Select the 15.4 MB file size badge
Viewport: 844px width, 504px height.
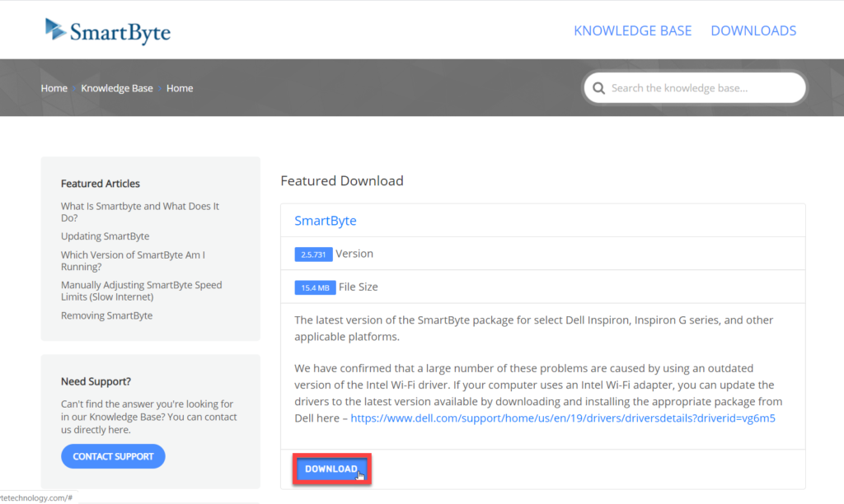(x=313, y=287)
